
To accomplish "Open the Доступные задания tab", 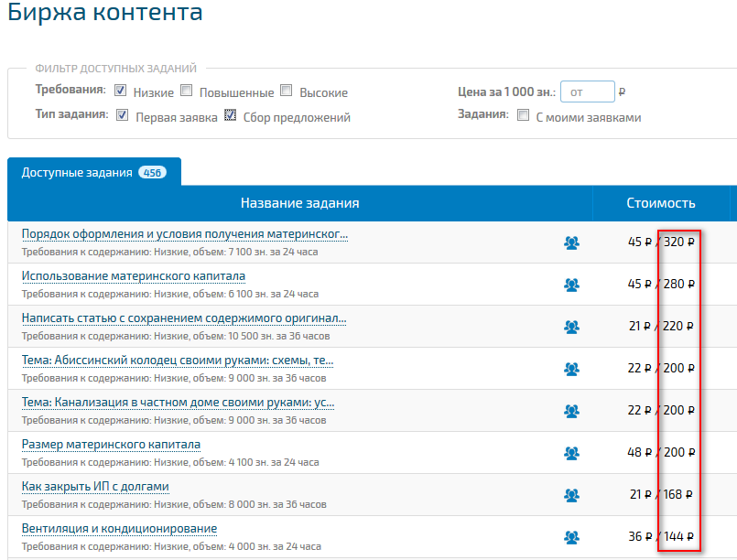I will pos(94,172).
